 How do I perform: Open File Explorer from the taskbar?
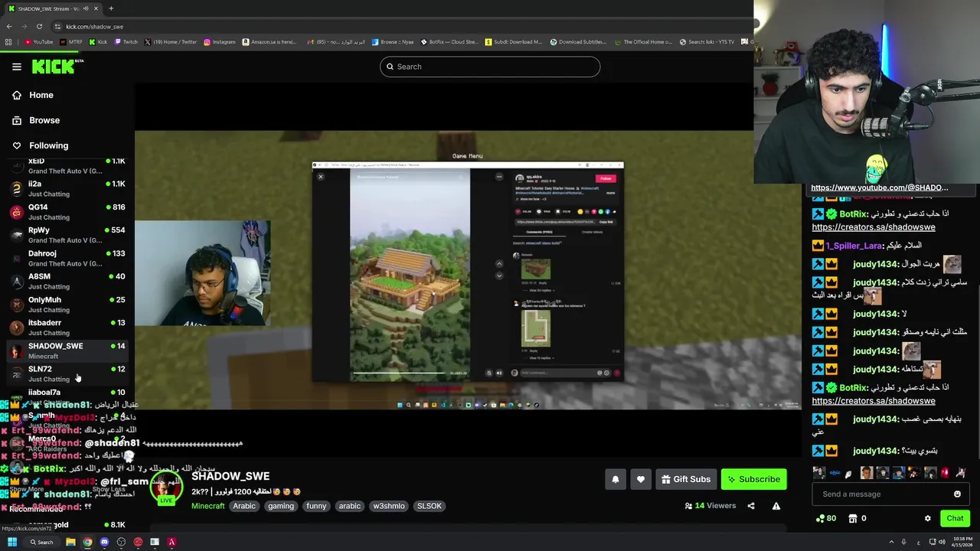tap(70, 542)
